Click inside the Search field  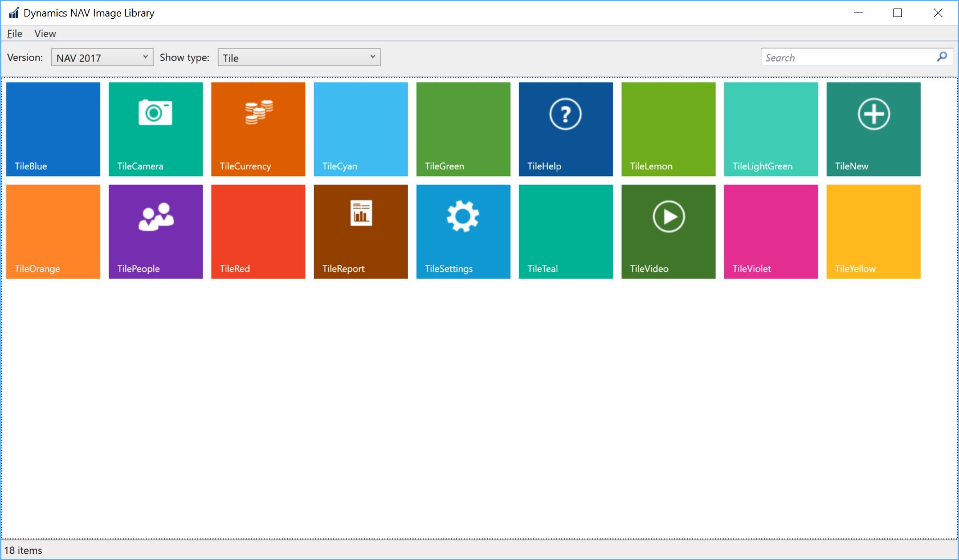843,57
